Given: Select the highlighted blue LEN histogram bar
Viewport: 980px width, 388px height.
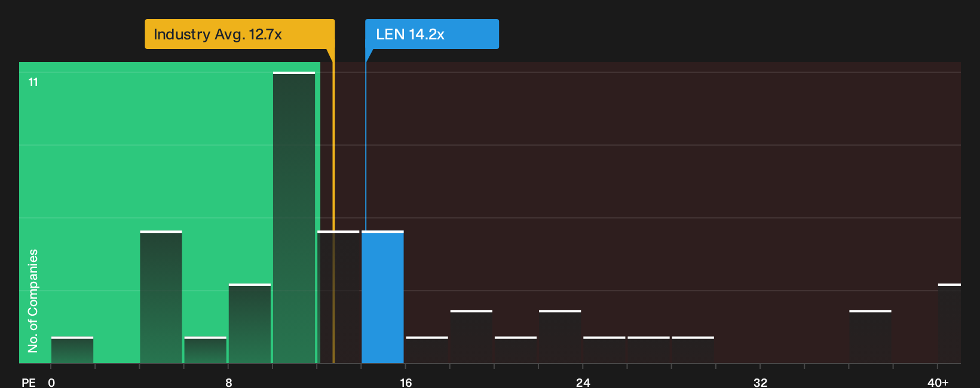Looking at the screenshot, I should (382, 297).
